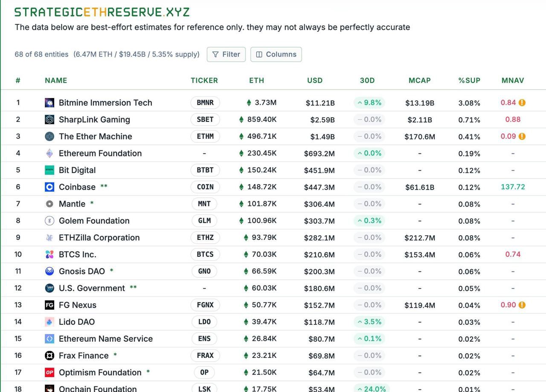Click the BMNR ticker badge

(205, 103)
